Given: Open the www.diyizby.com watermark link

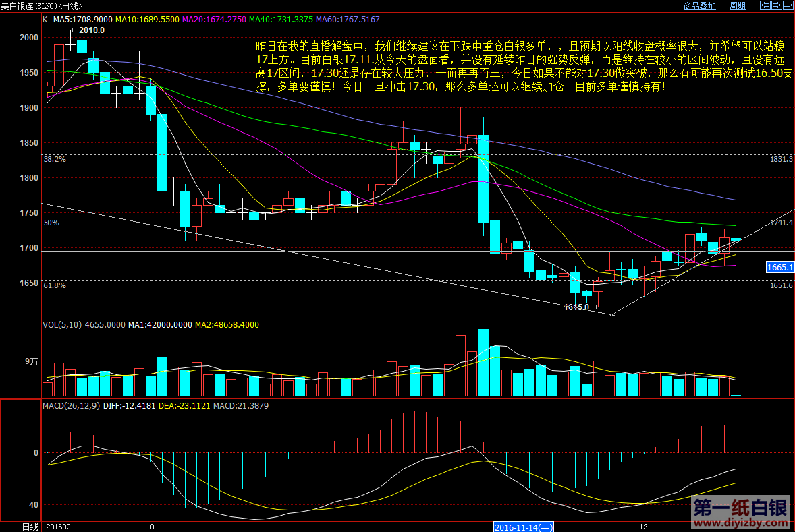Looking at the screenshot, I should (x=740, y=521).
